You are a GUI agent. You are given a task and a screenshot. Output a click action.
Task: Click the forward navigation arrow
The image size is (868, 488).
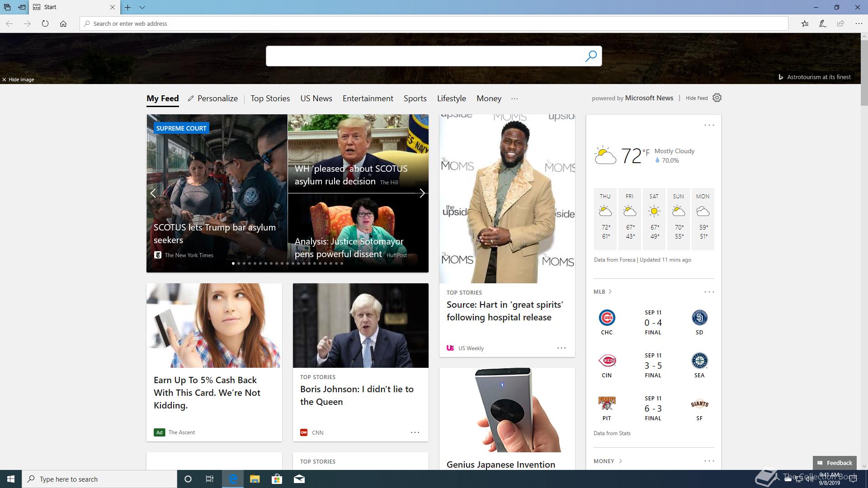(x=27, y=23)
